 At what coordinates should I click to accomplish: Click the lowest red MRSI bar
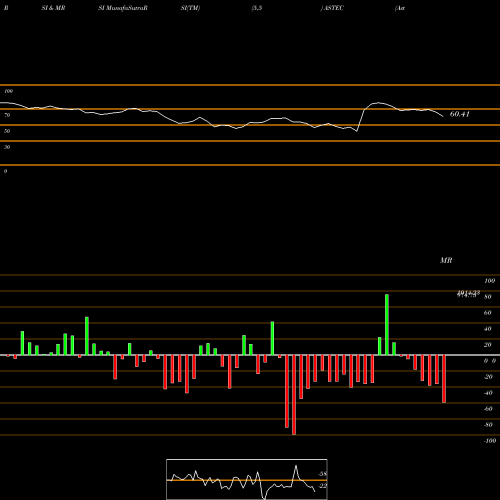pos(294,395)
